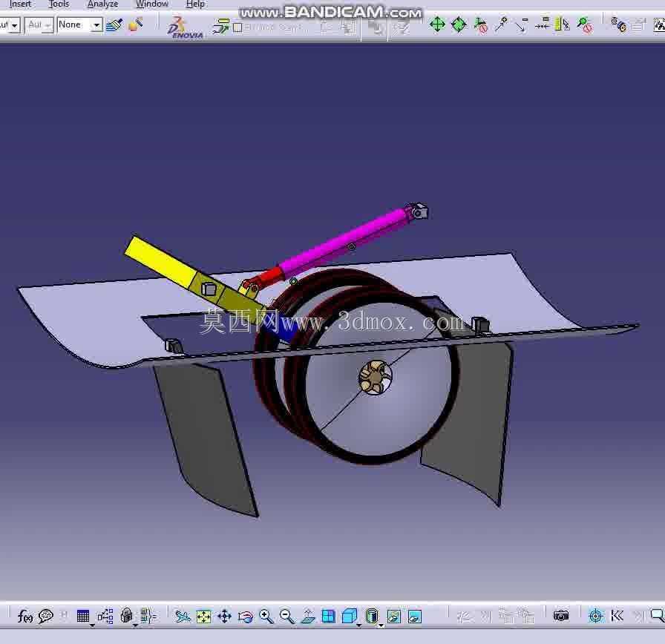
Task: Click the double left chevron rewind icon
Action: pyautogui.click(x=617, y=616)
